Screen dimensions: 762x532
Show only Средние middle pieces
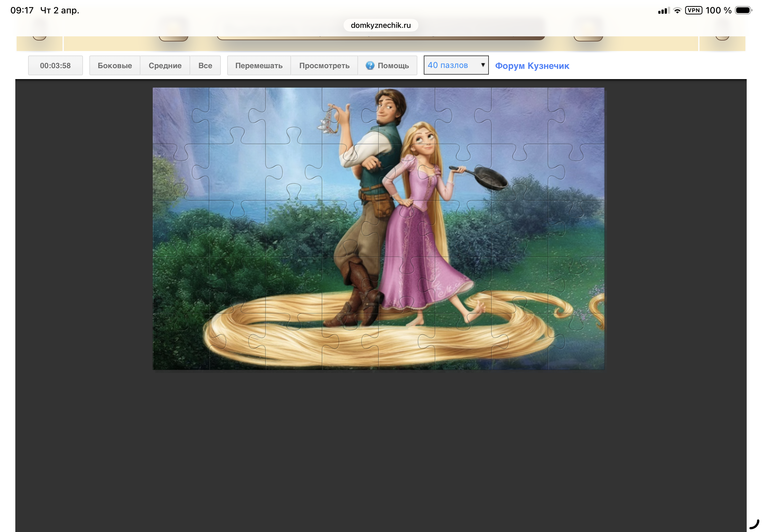tap(165, 66)
